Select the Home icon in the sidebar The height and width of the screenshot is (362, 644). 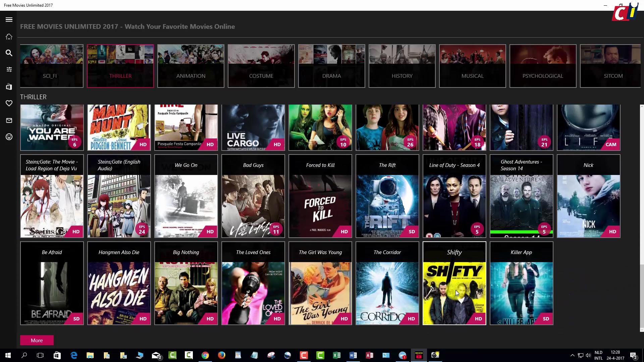9,37
